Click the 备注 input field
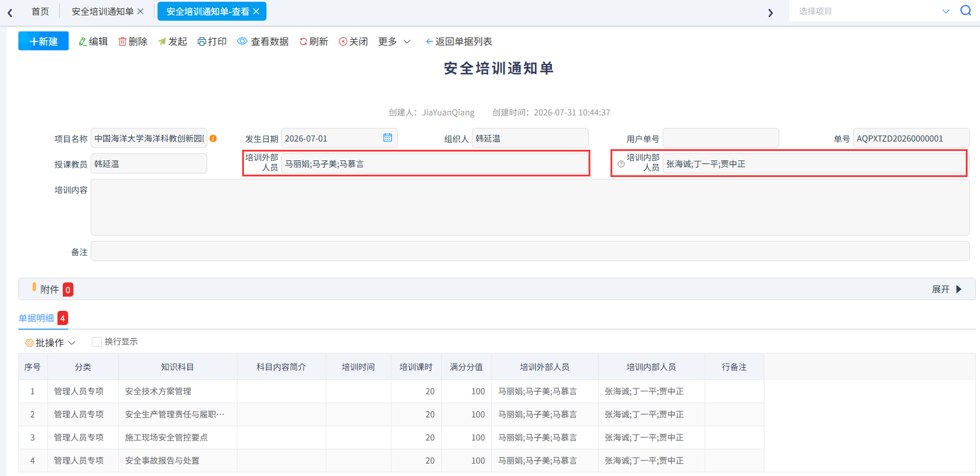The width and height of the screenshot is (980, 476). coord(530,251)
